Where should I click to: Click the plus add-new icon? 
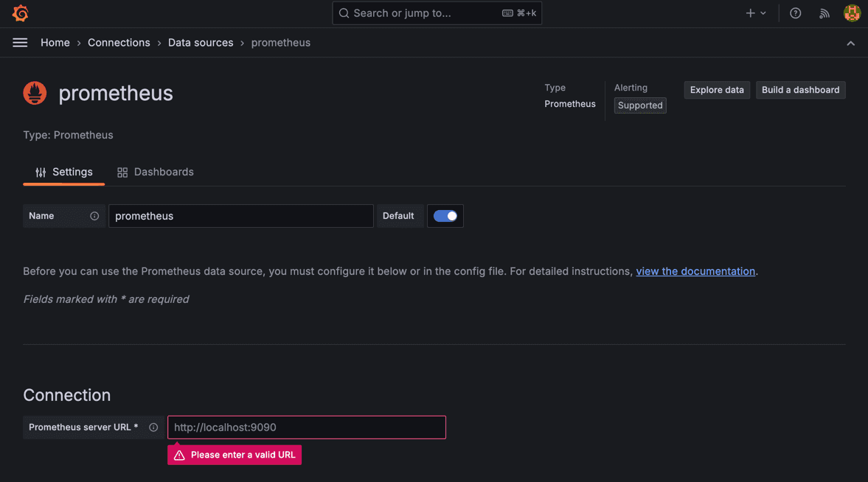750,13
